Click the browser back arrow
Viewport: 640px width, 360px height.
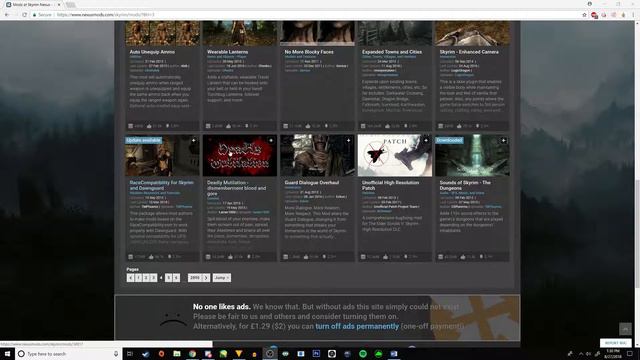[x=7, y=15]
